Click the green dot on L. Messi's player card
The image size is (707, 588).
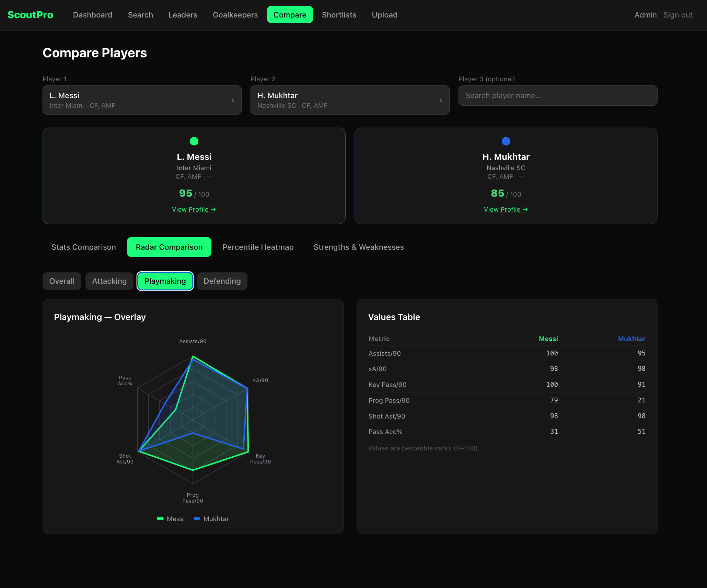pyautogui.click(x=194, y=141)
